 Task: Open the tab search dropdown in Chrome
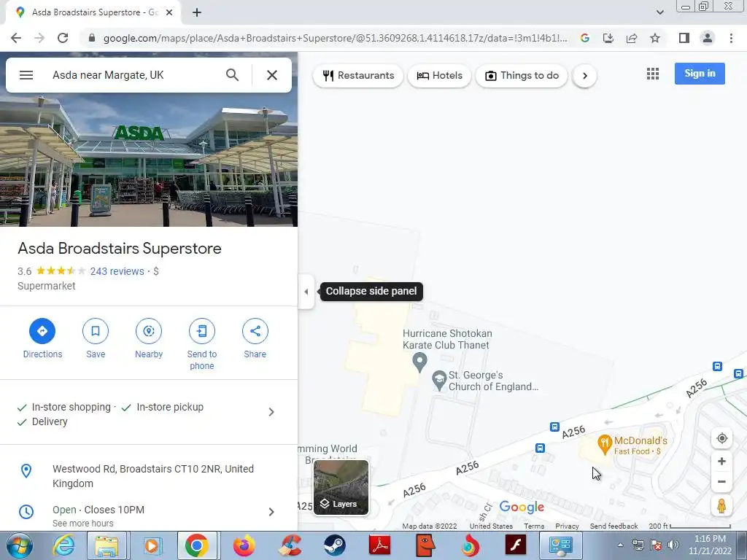coord(659,12)
